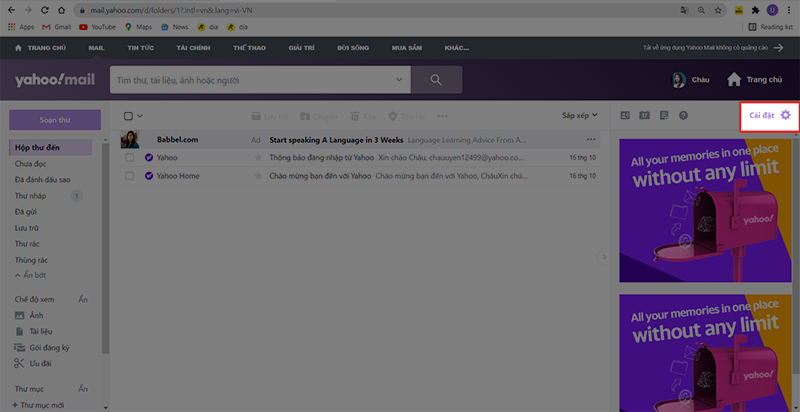
Task: Hide Chế độ xem section
Action: tap(83, 299)
